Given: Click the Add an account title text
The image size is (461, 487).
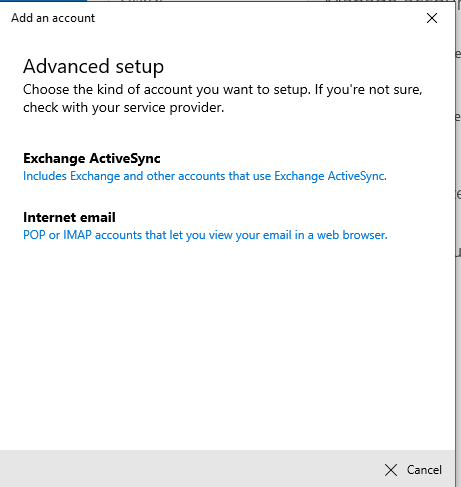Looking at the screenshot, I should [53, 18].
